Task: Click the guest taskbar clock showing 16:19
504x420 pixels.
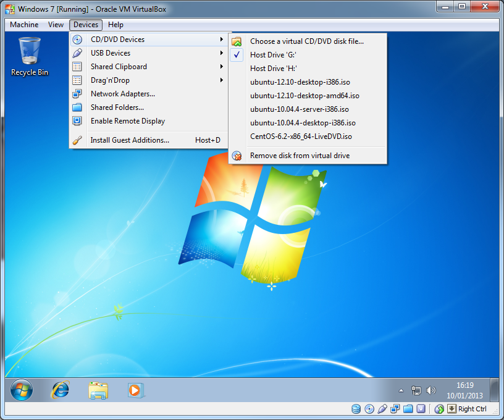Action: (464, 390)
